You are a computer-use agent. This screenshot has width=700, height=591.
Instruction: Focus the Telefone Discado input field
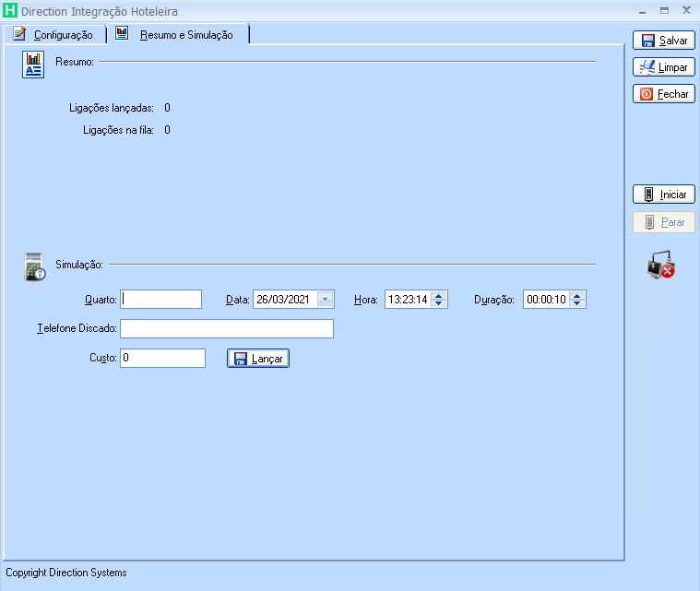point(227,328)
